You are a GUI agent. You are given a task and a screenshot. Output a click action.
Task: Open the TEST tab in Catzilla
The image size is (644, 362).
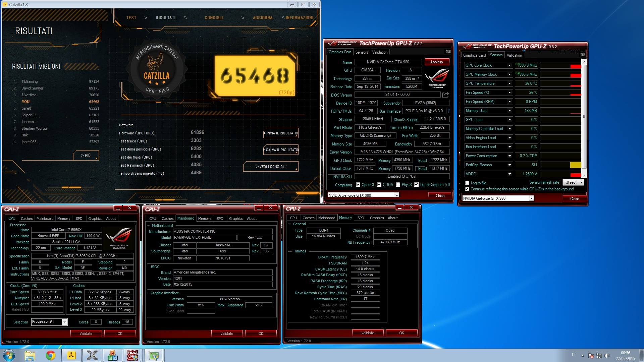point(131,18)
